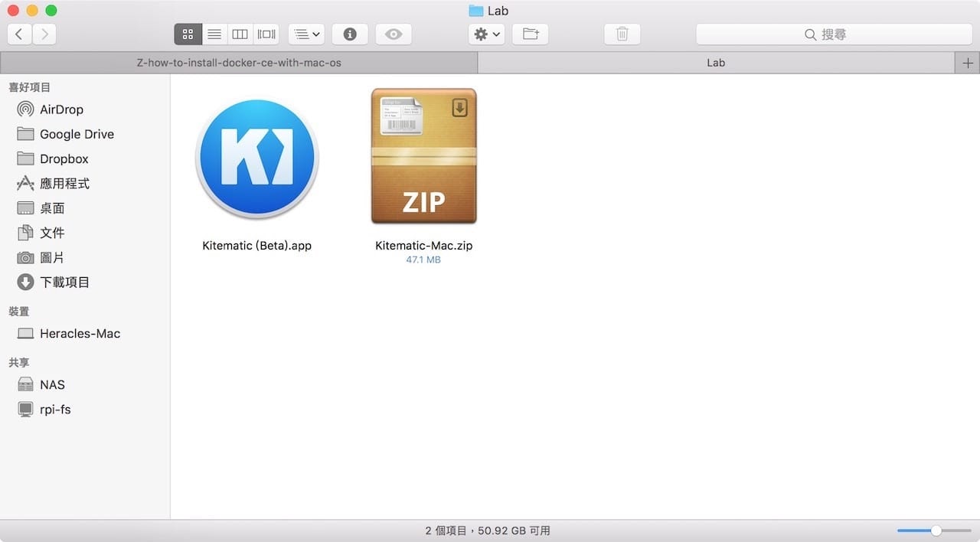The width and height of the screenshot is (980, 542).
Task: Minimize the Finder window
Action: click(x=32, y=11)
